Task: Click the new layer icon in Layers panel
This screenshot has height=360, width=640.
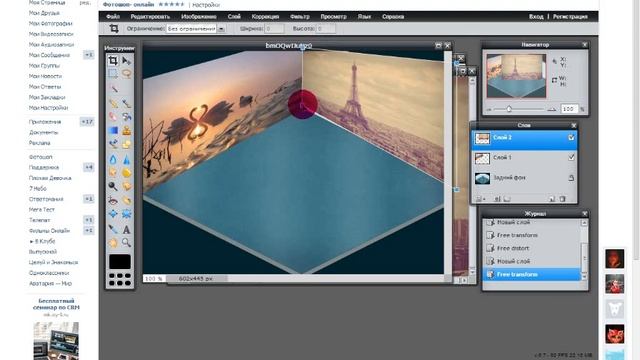Action: 552,199
